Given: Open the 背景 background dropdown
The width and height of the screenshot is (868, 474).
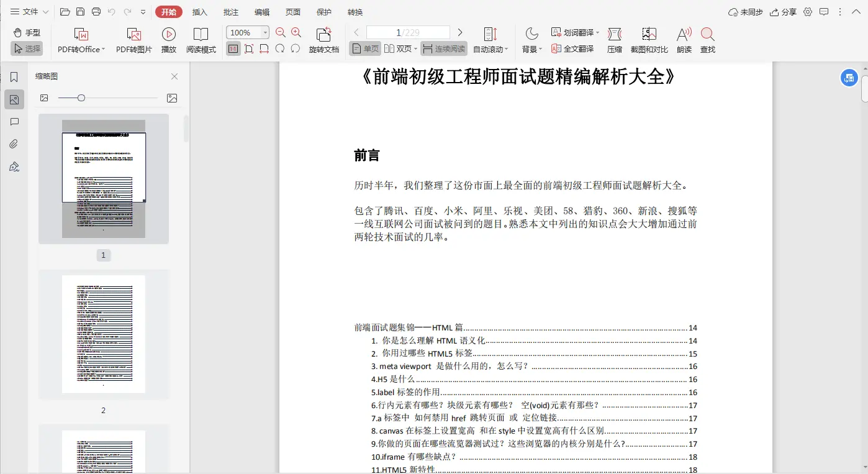Looking at the screenshot, I should tap(531, 39).
